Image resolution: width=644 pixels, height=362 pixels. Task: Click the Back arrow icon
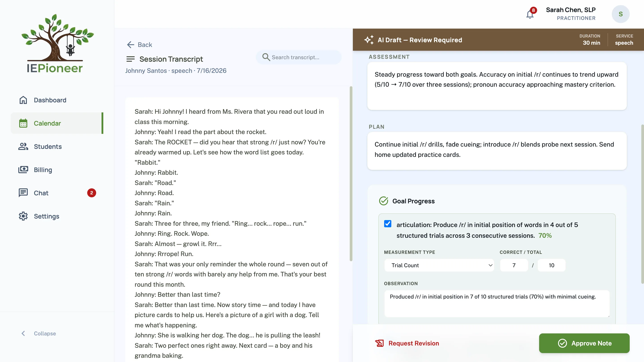point(131,45)
